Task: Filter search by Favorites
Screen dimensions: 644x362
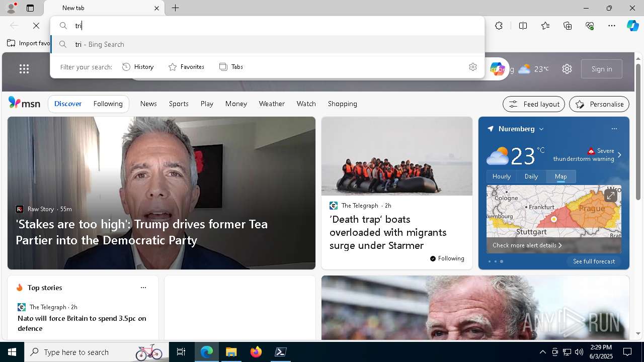Action: click(186, 67)
